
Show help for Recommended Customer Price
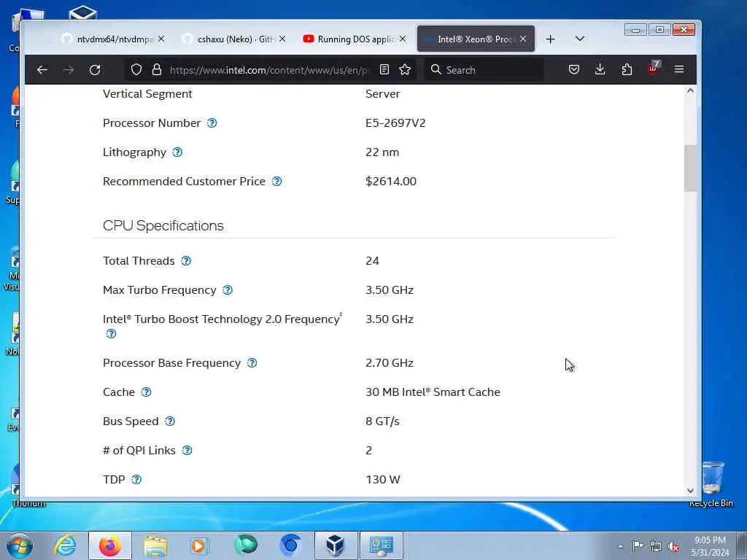276,181
